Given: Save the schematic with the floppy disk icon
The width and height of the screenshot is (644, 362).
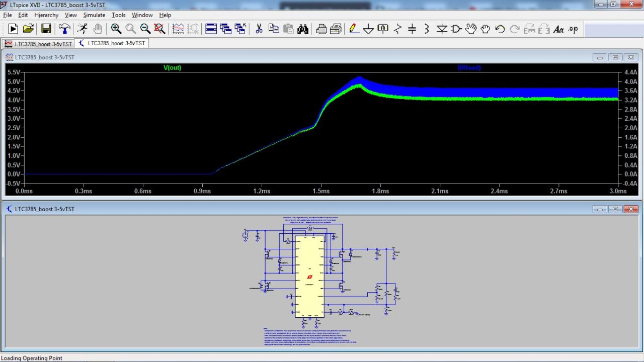Looking at the screenshot, I should [46, 29].
